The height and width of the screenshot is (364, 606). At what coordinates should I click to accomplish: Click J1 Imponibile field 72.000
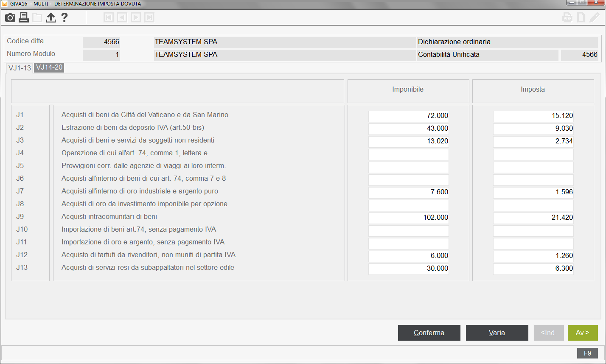[x=409, y=116]
